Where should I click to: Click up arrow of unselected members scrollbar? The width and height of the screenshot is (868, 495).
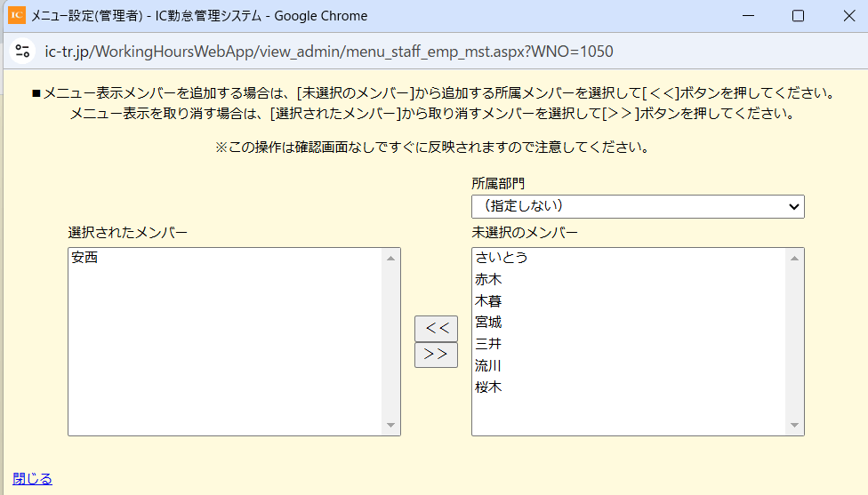[794, 259]
